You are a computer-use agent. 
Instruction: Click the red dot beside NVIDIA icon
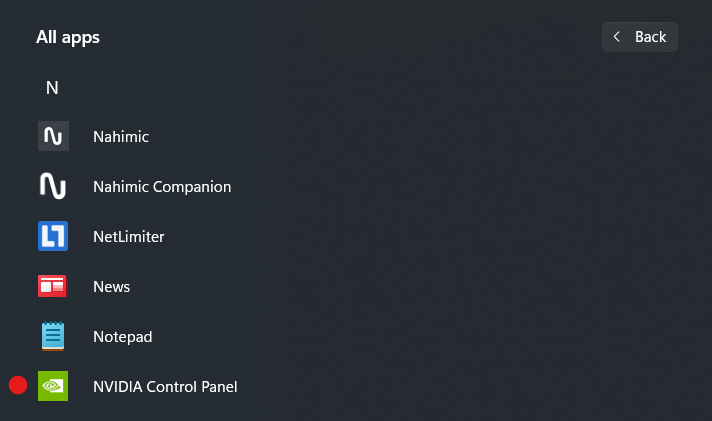tap(18, 386)
